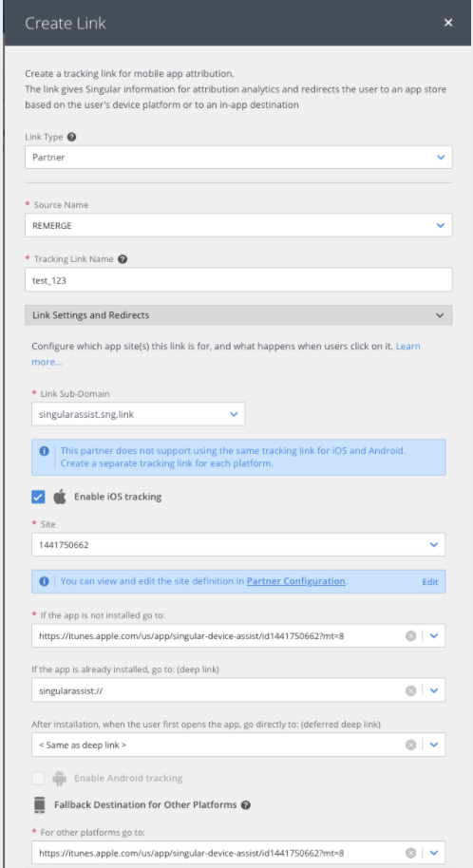Click the Link Type help question icon
The height and width of the screenshot is (868, 473).
pyautogui.click(x=71, y=137)
